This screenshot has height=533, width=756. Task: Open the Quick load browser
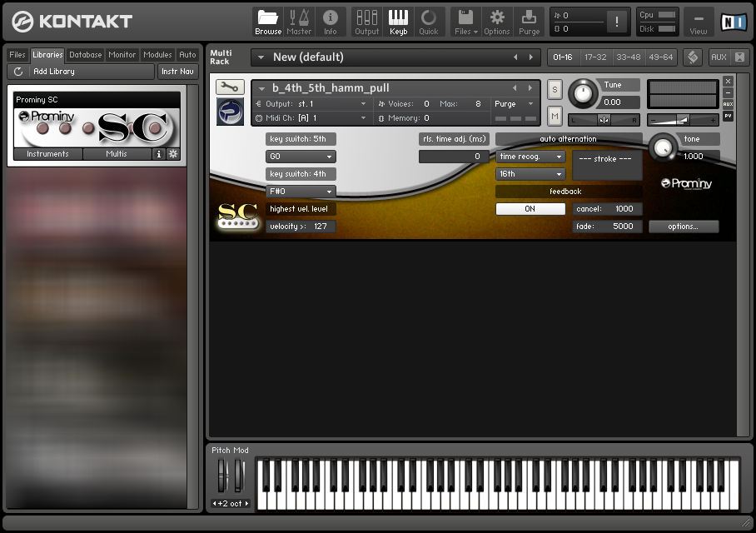click(x=429, y=22)
